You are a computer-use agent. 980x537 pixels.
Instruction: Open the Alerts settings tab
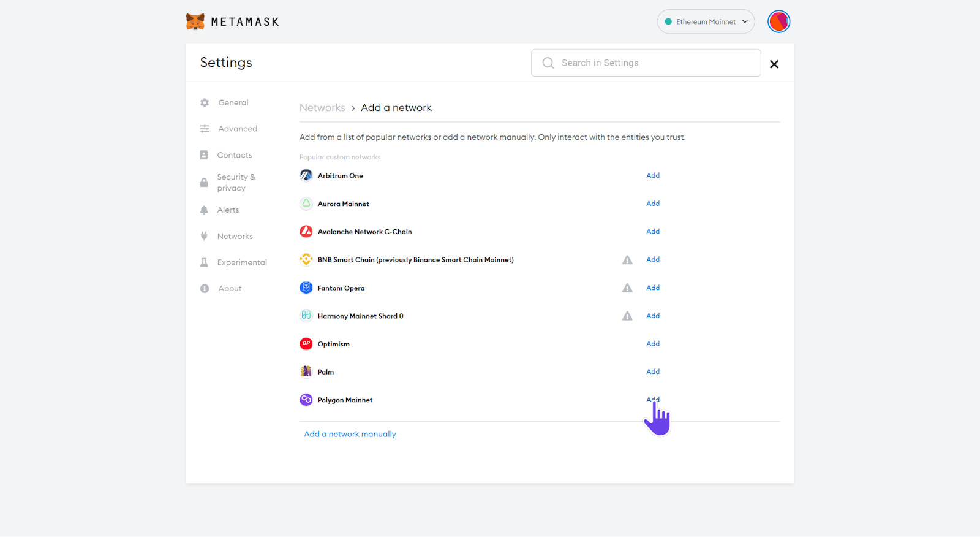point(228,210)
